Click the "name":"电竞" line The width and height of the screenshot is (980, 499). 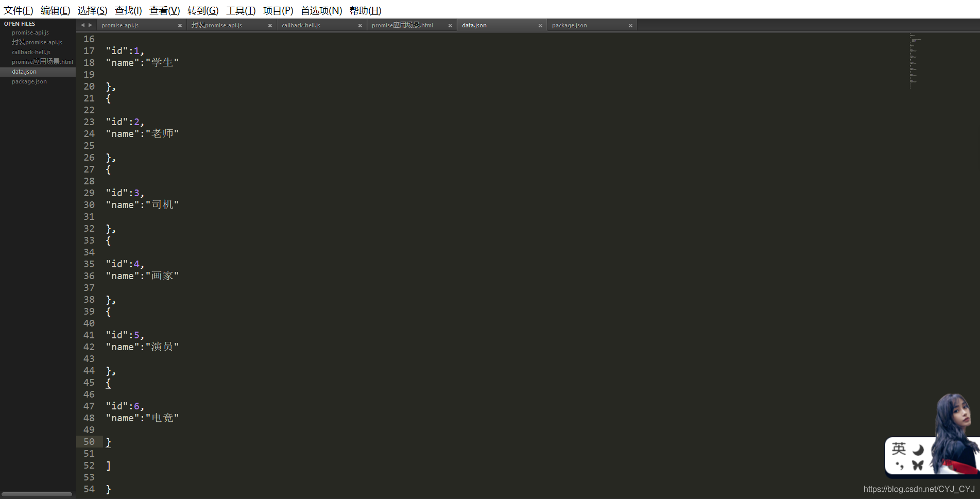[142, 418]
